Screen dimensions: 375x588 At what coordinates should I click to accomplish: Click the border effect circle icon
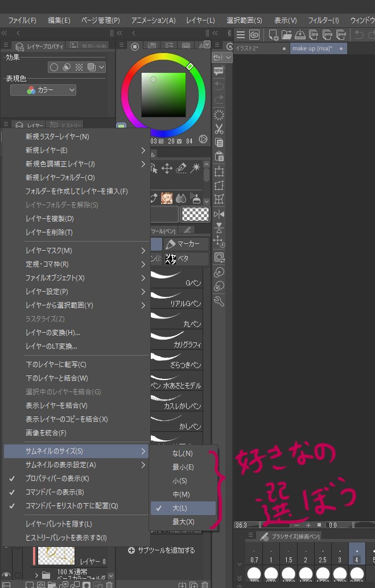(x=54, y=67)
